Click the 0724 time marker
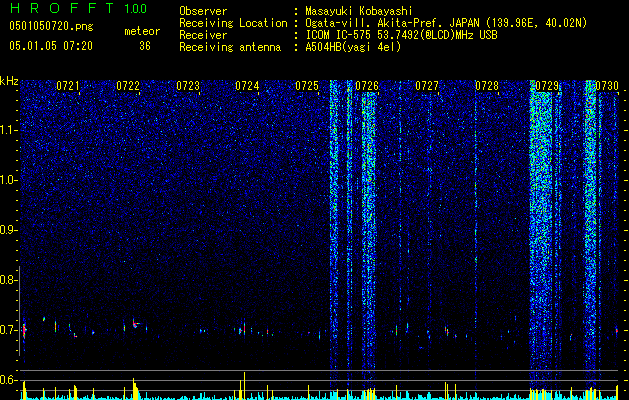629x400 pixels. pyautogui.click(x=247, y=85)
